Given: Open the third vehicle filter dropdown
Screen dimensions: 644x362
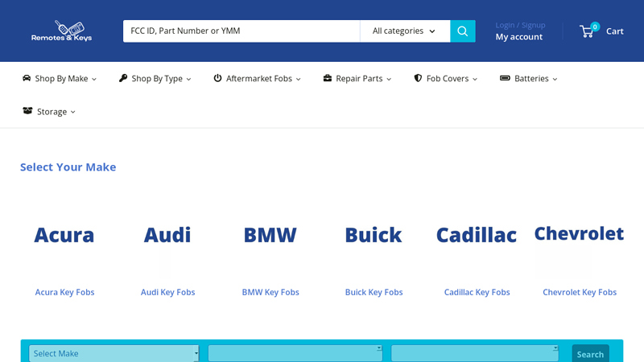Looking at the screenshot, I should click(474, 353).
